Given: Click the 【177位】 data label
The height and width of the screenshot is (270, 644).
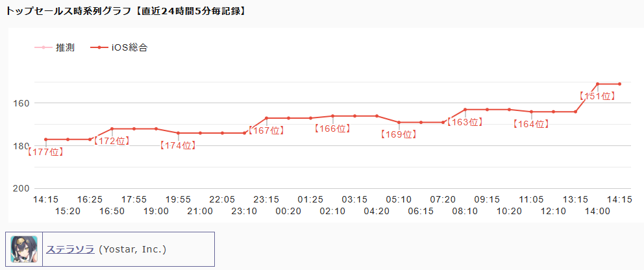Looking at the screenshot, I should pos(45,152).
